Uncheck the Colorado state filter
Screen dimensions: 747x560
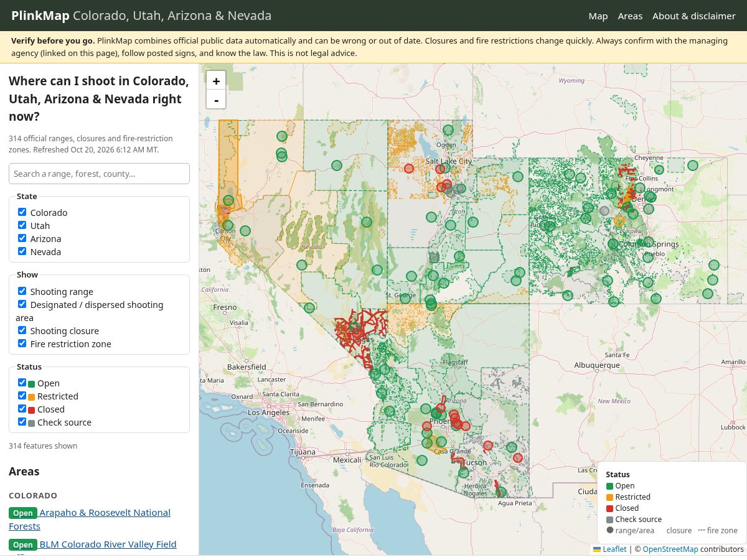pos(22,212)
